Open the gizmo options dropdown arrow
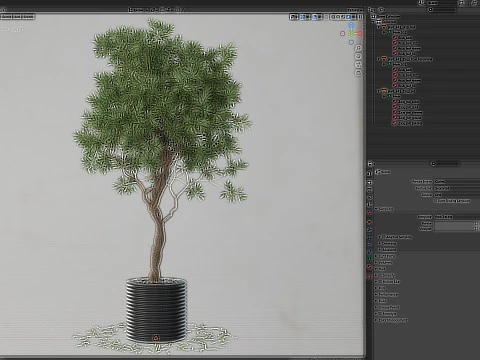Screen dimensions: 480x360 pyautogui.click(x=307, y=17)
